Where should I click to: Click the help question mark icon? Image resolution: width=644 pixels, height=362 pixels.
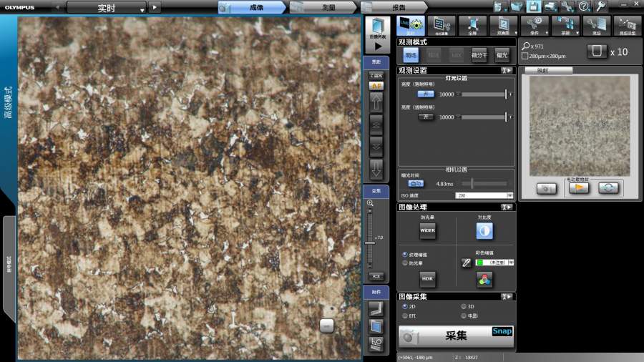point(583,6)
